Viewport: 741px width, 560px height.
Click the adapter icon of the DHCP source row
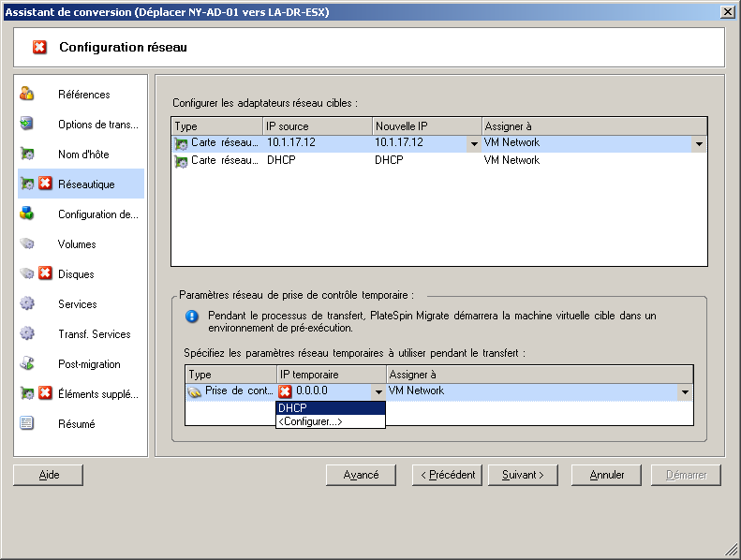181,161
